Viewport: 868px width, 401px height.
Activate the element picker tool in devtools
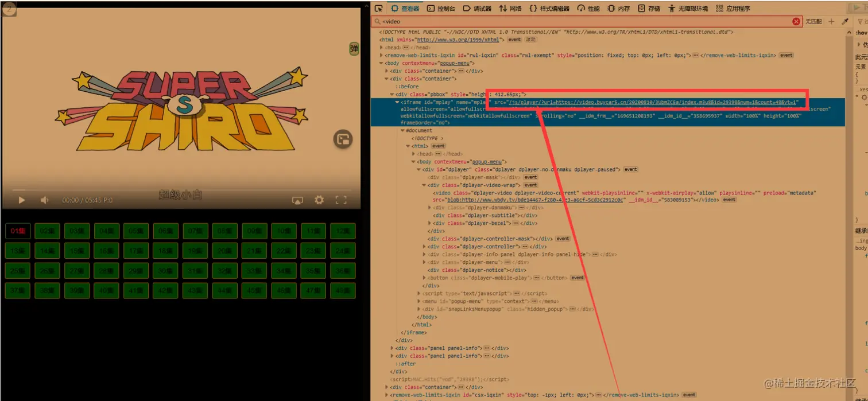(378, 8)
